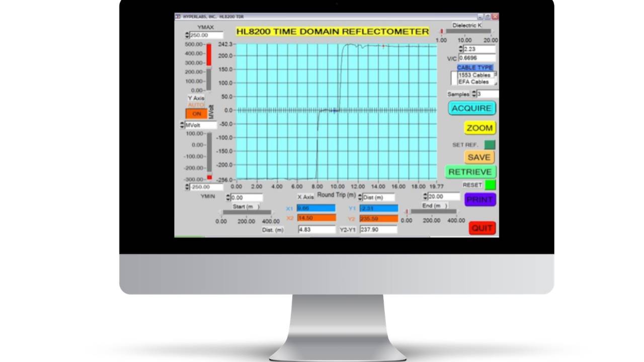The width and height of the screenshot is (644, 362).
Task: Click the ACQUIRE button
Action: 471,108
